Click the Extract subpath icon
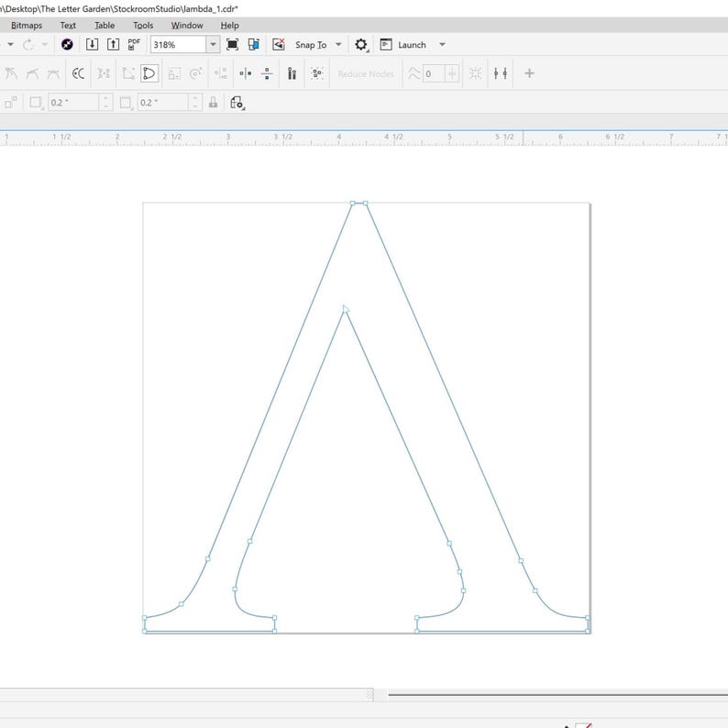728x728 pixels. [x=104, y=73]
